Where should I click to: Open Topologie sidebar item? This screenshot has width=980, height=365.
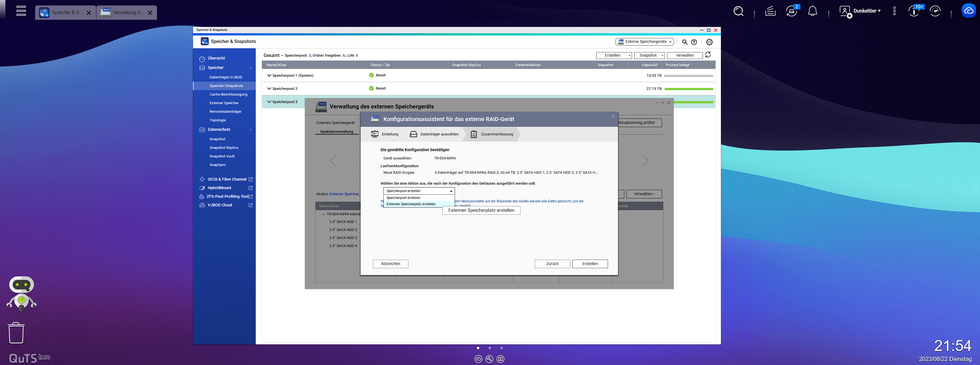(x=218, y=121)
